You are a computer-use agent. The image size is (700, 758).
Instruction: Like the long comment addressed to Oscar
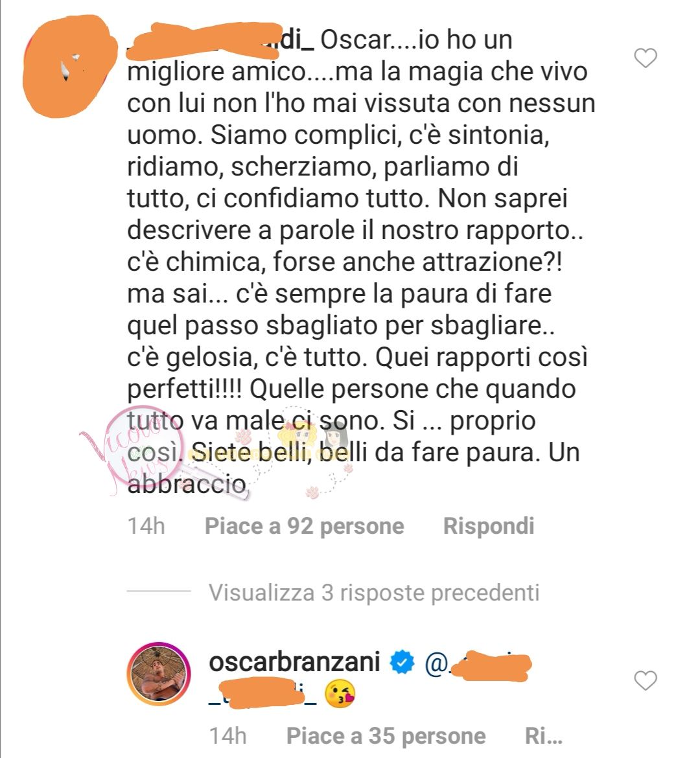tap(646, 58)
